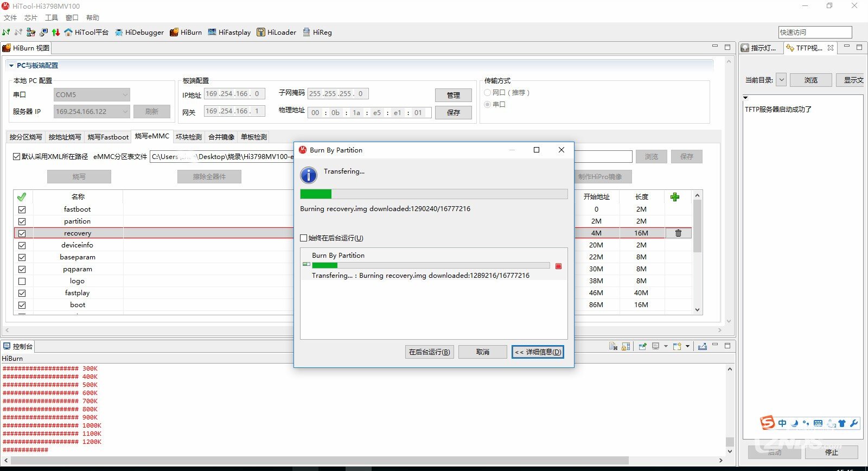Image resolution: width=868 pixels, height=471 pixels.
Task: Click the top Transfering progress bar
Action: point(434,194)
